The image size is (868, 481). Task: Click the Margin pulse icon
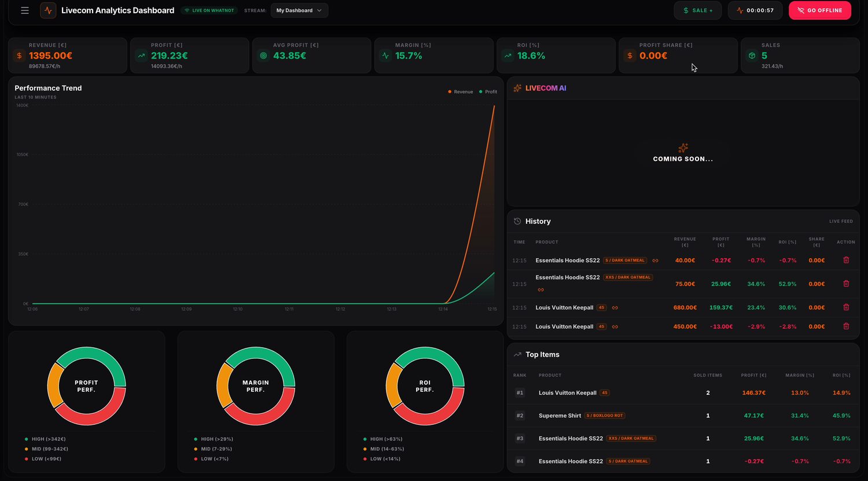(385, 56)
